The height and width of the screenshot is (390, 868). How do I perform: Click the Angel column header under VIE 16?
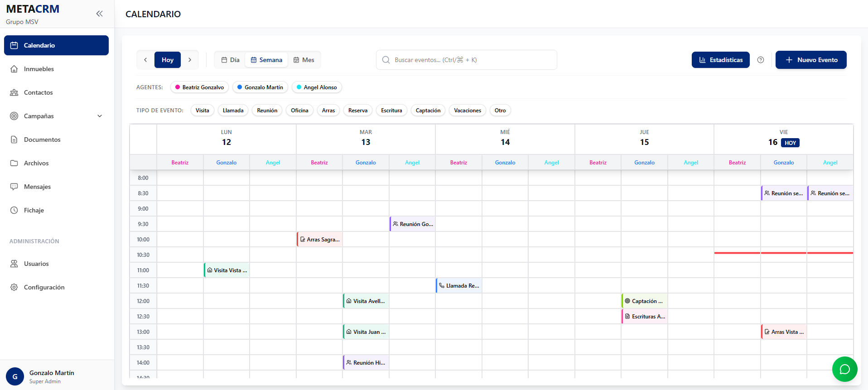point(830,163)
